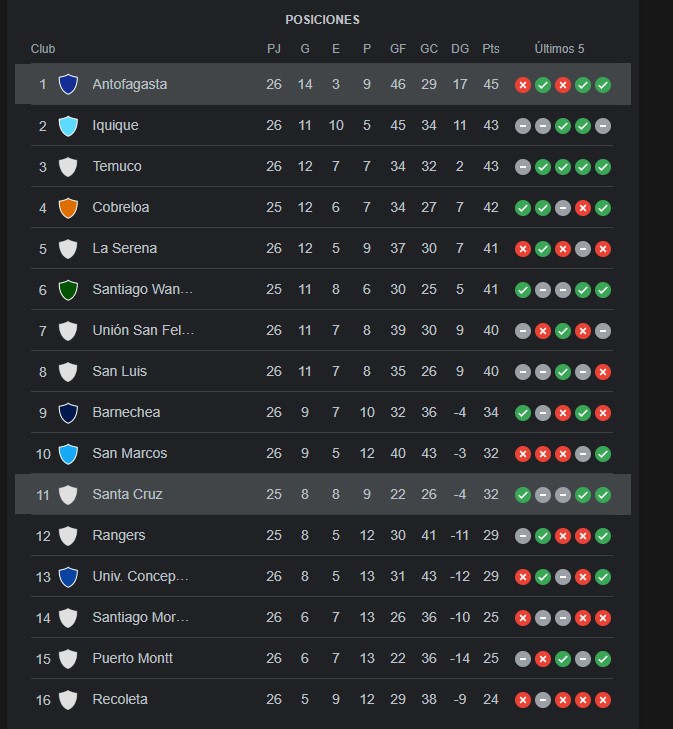The width and height of the screenshot is (673, 729).
Task: Click Temuco's last green win result icon
Action: coord(603,167)
